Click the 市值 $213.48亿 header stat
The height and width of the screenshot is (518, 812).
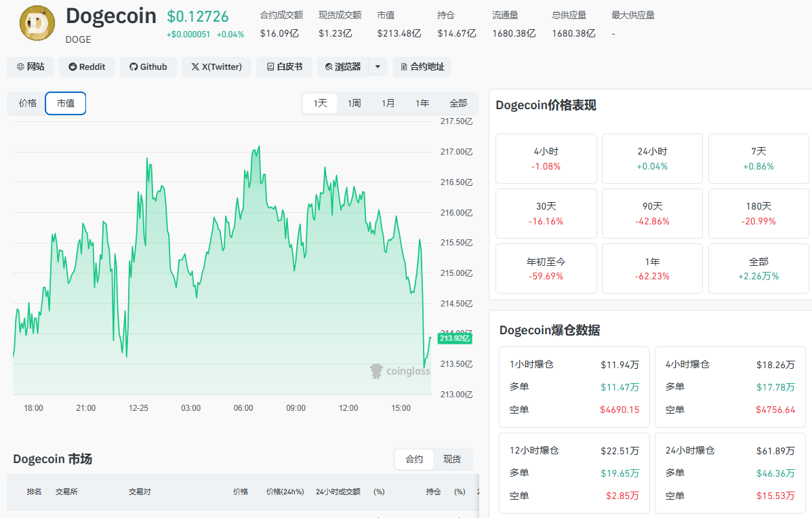399,24
